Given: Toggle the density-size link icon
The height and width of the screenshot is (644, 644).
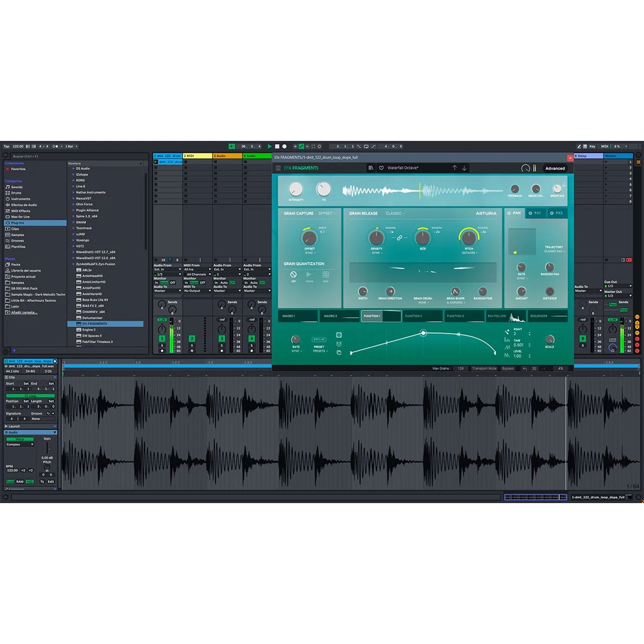Looking at the screenshot, I should click(x=399, y=238).
